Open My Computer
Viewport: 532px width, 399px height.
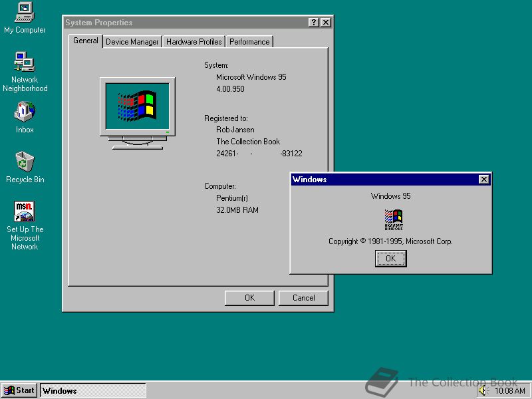click(25, 12)
